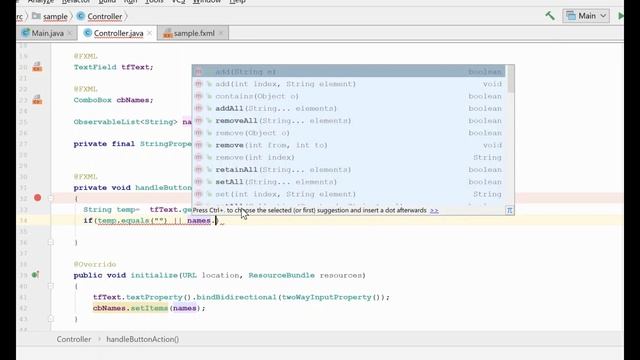This screenshot has height=360, width=640.
Task: Toggle the red breakpoint at line 32
Action: coord(38,198)
